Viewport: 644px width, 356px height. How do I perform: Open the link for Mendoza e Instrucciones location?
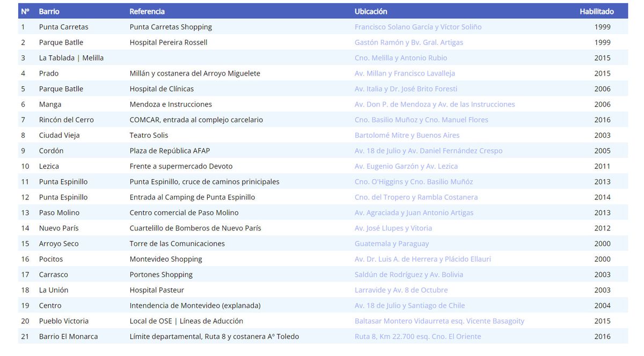click(x=436, y=104)
